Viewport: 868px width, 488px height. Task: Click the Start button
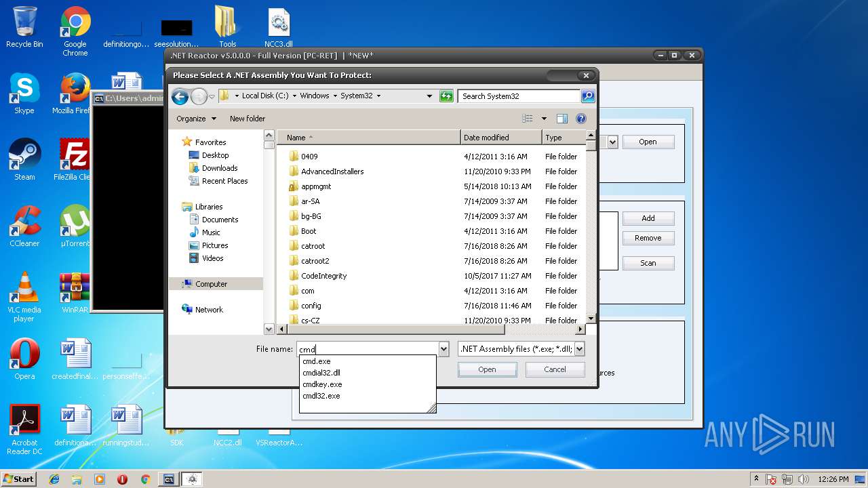pyautogui.click(x=18, y=479)
